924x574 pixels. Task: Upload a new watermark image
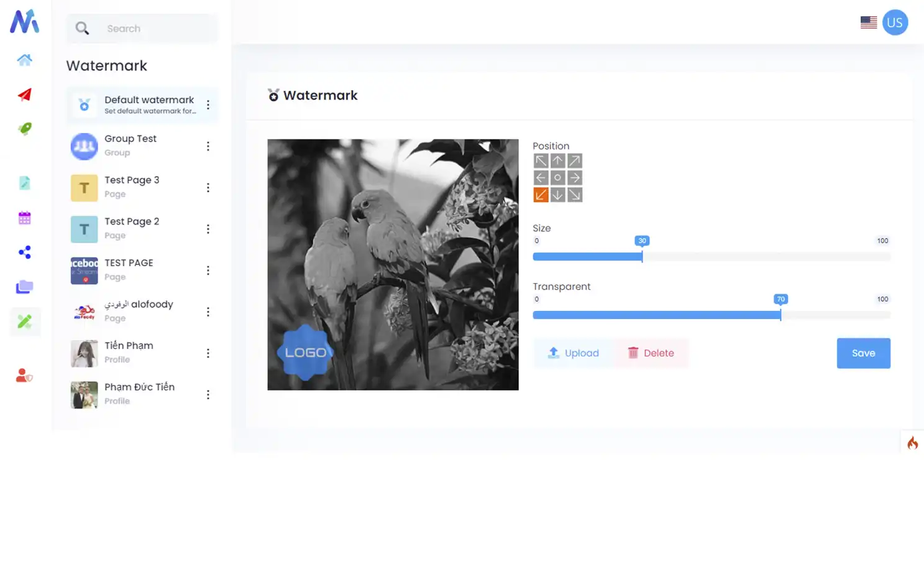(573, 353)
